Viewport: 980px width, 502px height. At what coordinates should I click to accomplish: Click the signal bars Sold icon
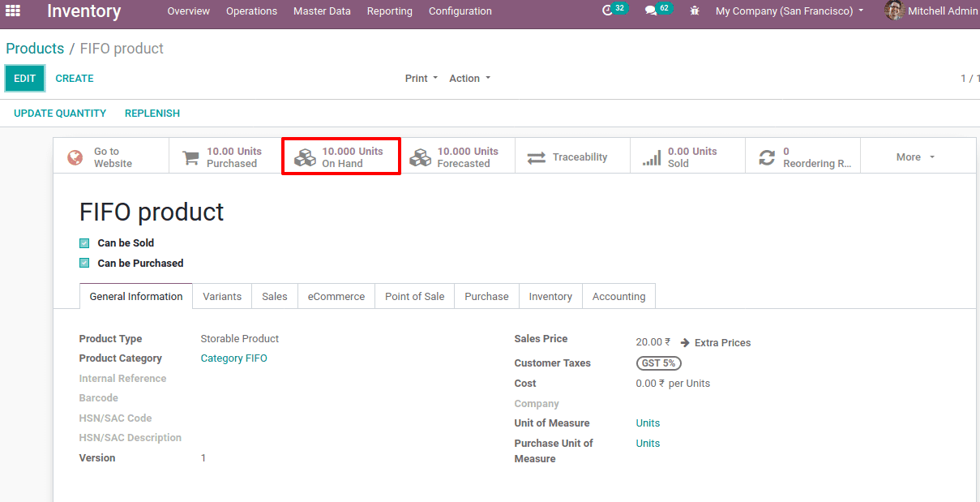[x=652, y=157]
